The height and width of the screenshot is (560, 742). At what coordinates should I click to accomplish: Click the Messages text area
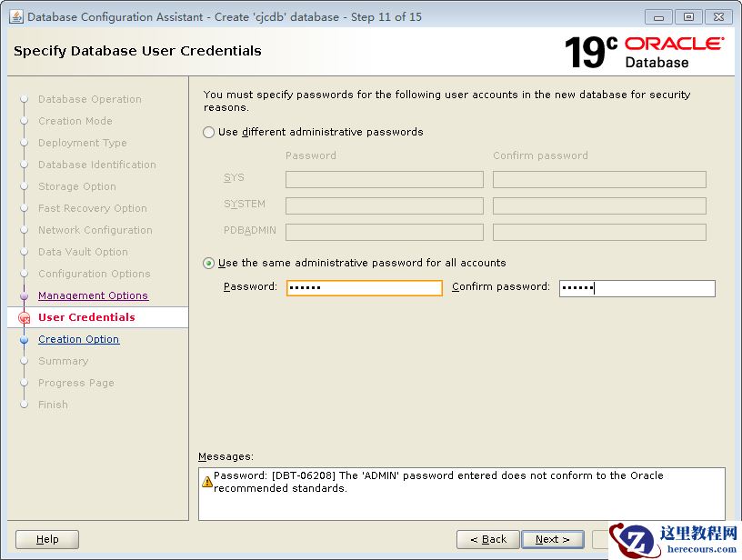(461, 494)
